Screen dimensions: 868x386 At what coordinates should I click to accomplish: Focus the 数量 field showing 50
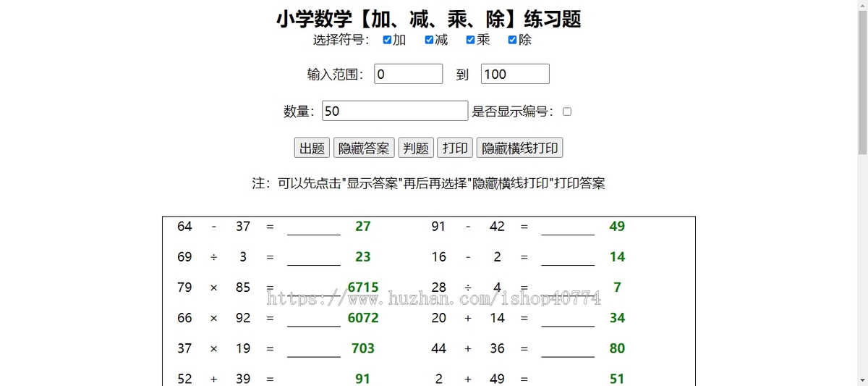click(395, 111)
